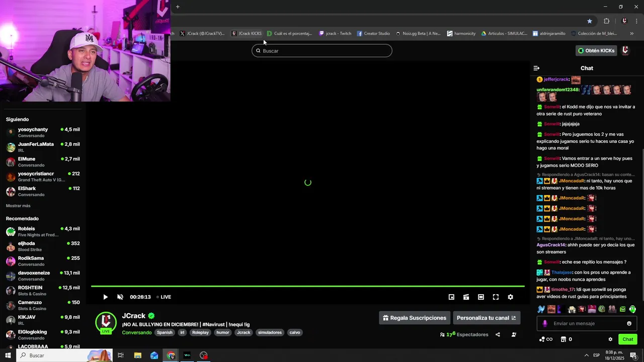Open jcrack - Twitch bookmark
The height and width of the screenshot is (362, 644).
click(x=335, y=34)
